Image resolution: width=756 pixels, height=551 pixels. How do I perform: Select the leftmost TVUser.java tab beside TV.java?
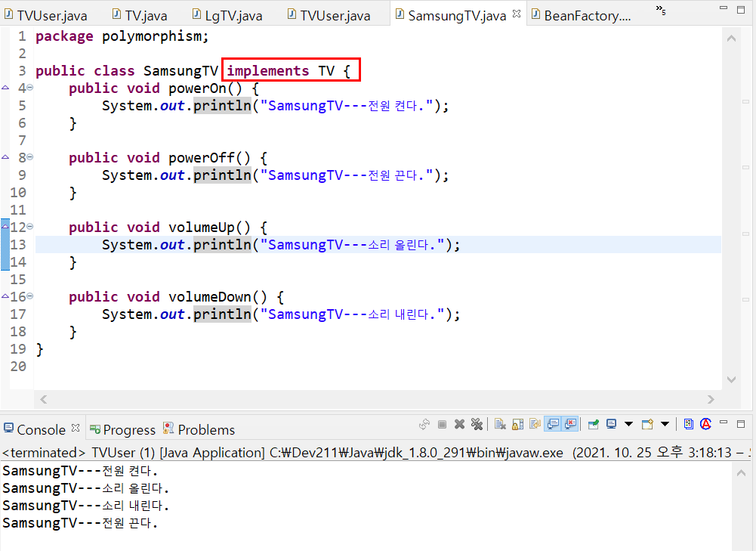pyautogui.click(x=46, y=15)
